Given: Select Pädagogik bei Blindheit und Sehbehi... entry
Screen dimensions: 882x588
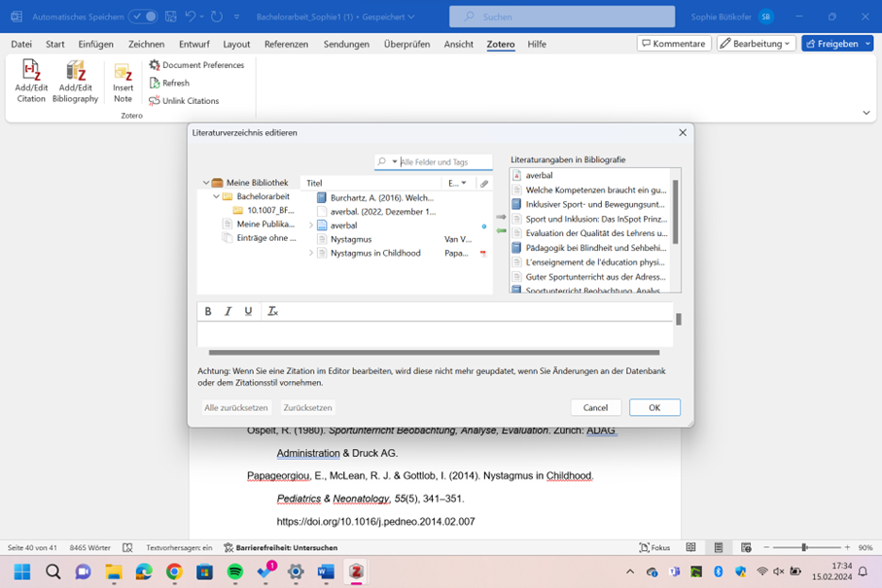Looking at the screenshot, I should 589,248.
